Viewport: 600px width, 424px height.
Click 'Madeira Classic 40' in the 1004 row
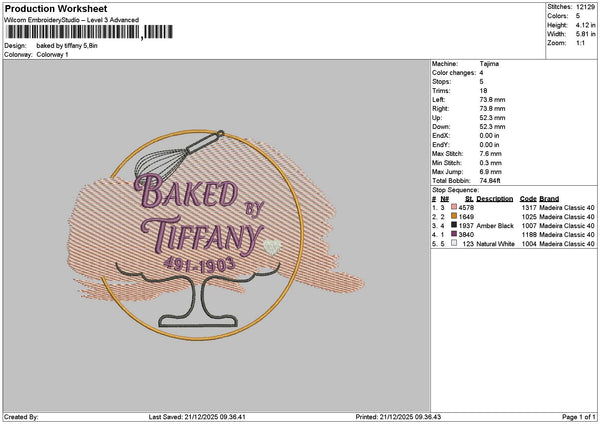pyautogui.click(x=567, y=244)
